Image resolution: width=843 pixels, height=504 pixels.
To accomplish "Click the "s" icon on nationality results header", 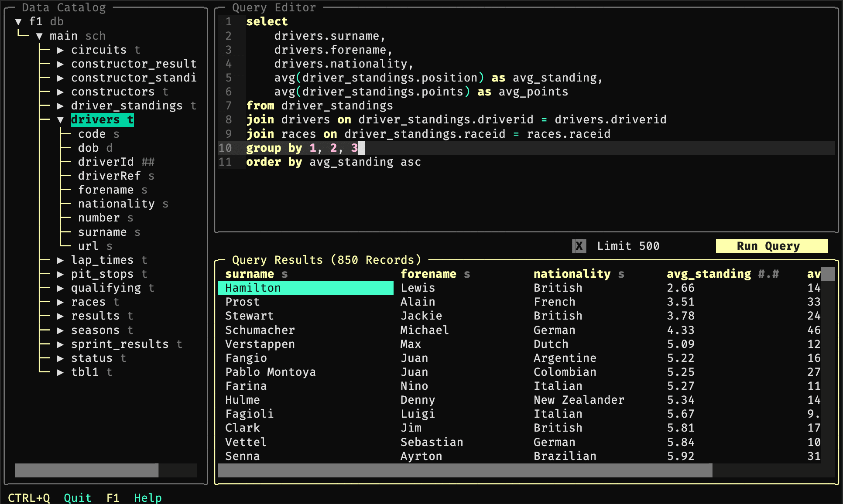I will [x=621, y=274].
